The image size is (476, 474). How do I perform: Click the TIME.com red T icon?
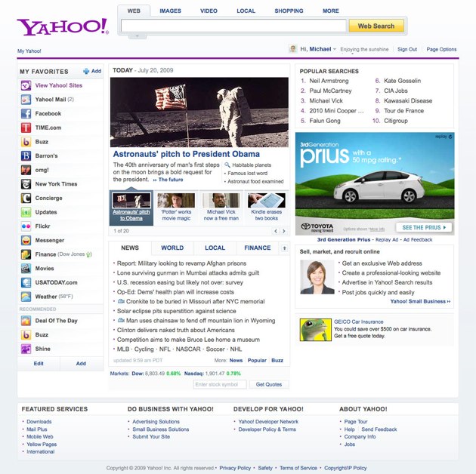tap(26, 128)
